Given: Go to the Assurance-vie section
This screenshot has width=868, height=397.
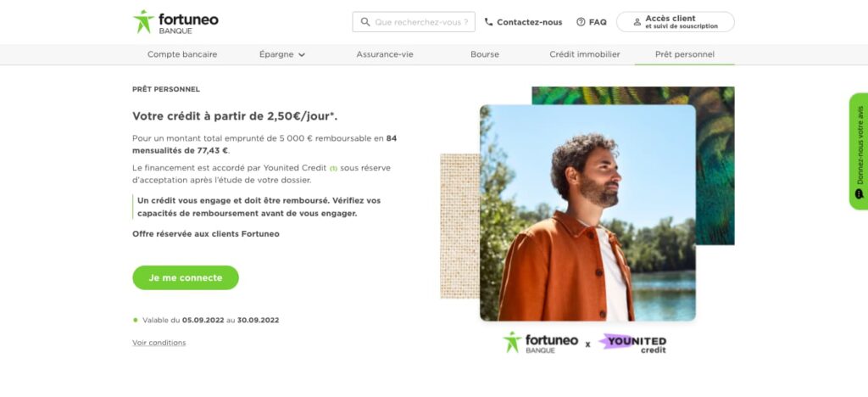Looking at the screenshot, I should 385,54.
